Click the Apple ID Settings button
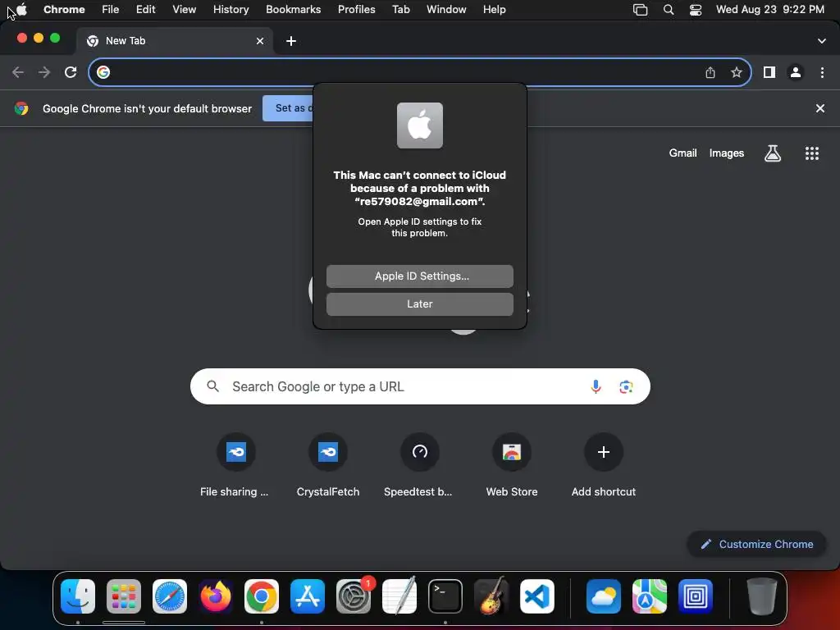This screenshot has height=630, width=840. pyautogui.click(x=419, y=276)
